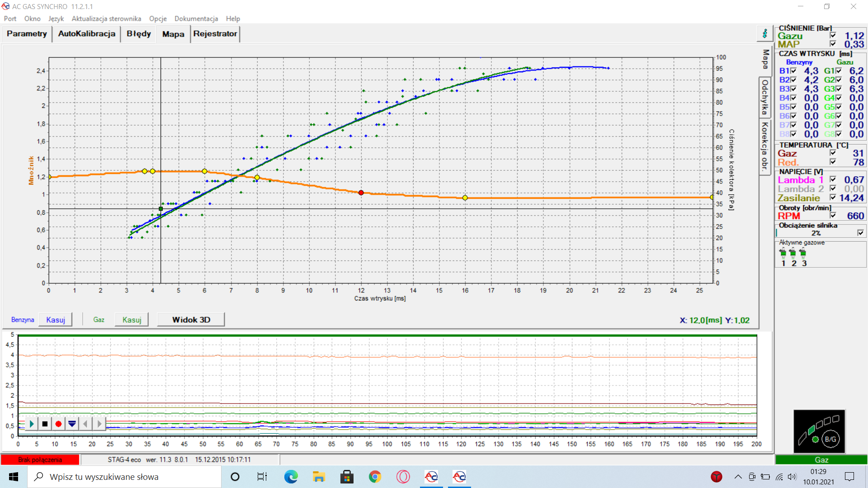Toggle the Zasilanie voltage checkbox

click(833, 197)
